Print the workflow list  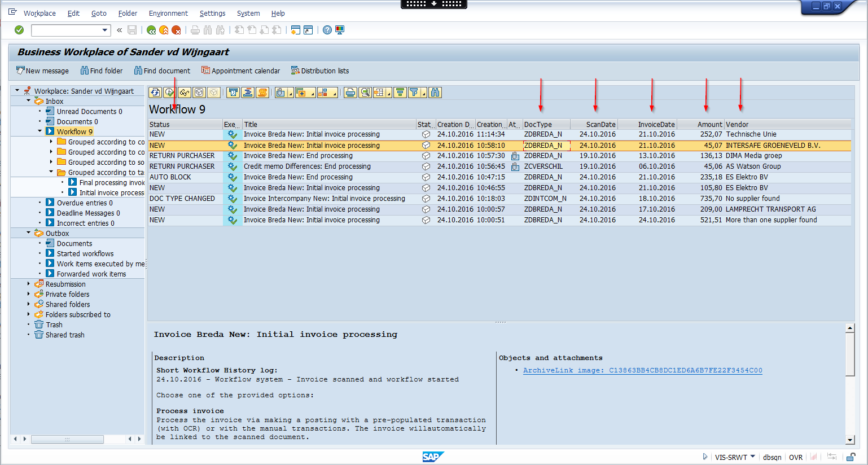coord(350,92)
